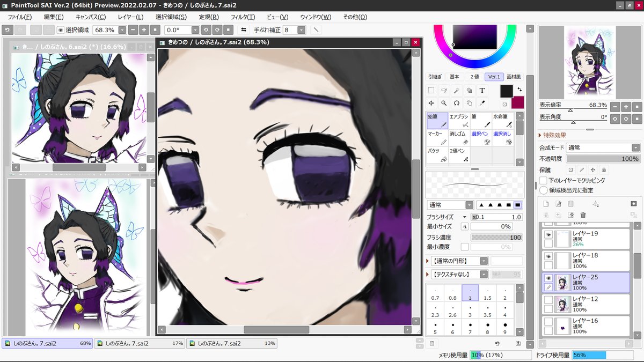The height and width of the screenshot is (362, 644).
Task: Open the 【通常の円形】 brush shape dropdown
Action: point(484,261)
